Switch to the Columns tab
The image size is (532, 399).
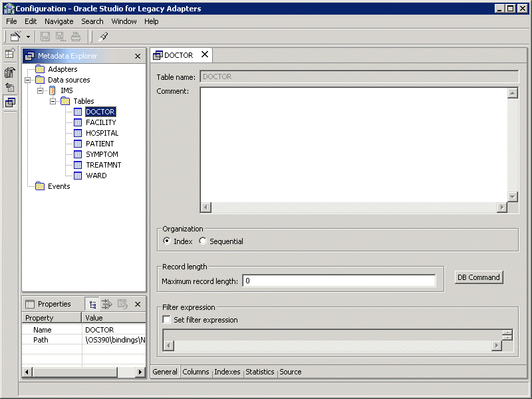(x=196, y=372)
